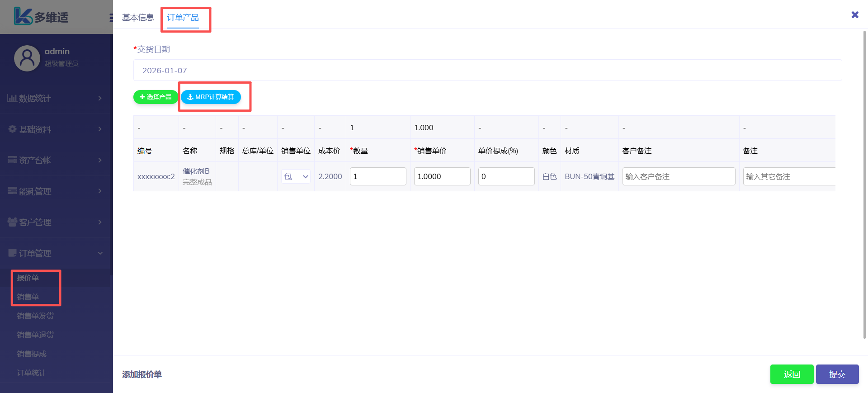
Task: Click the 能耗管理 sidebar icon
Action: 12,191
